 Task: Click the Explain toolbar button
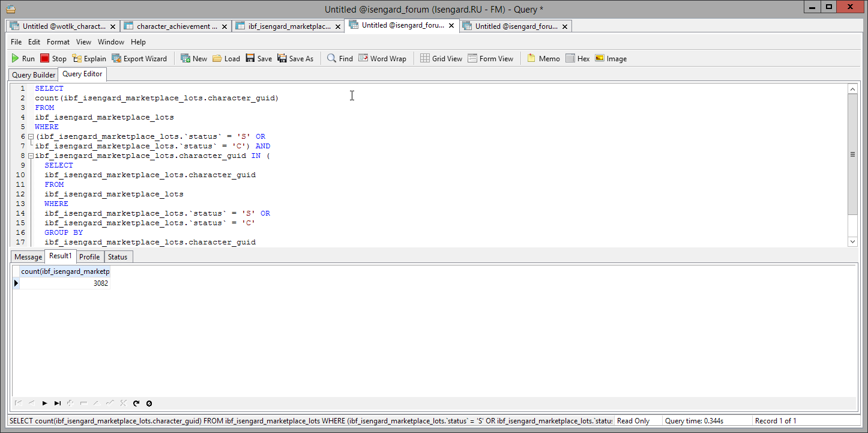[89, 58]
